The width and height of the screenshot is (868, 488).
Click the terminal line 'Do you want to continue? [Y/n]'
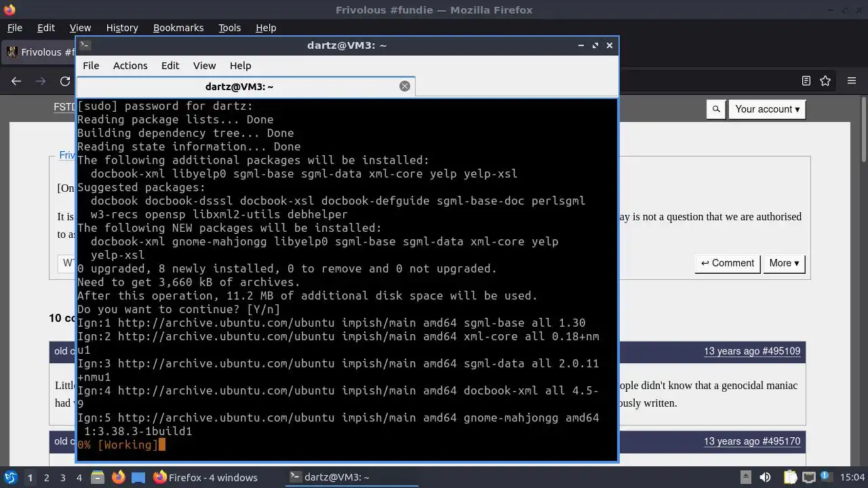tap(179, 309)
